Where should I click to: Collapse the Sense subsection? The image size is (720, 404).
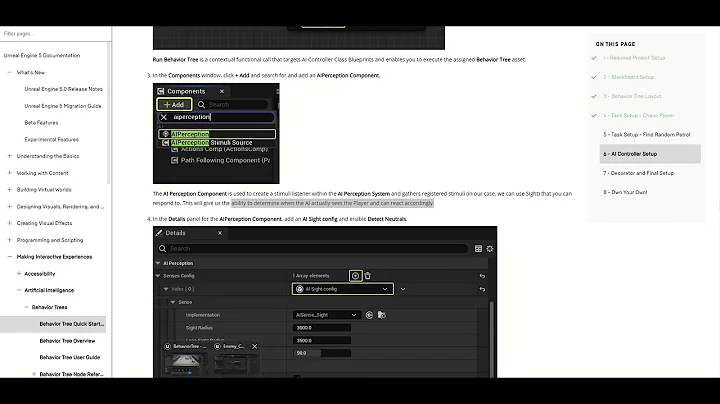pos(173,303)
